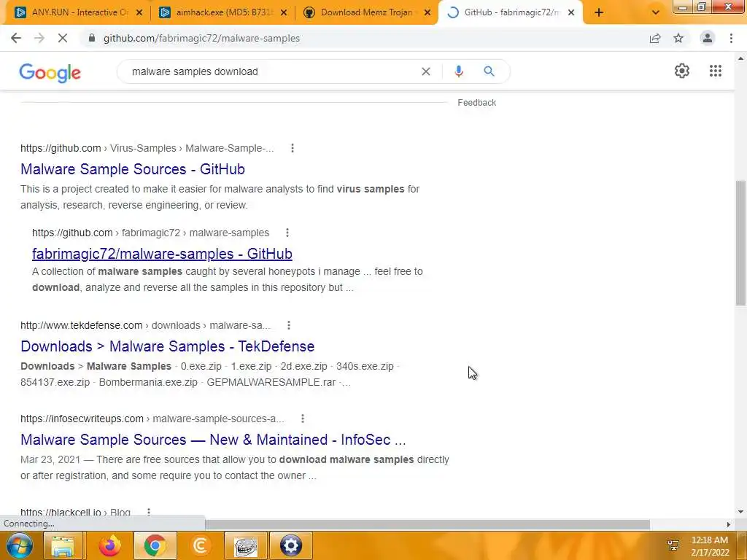Click the Google logo

click(x=50, y=72)
